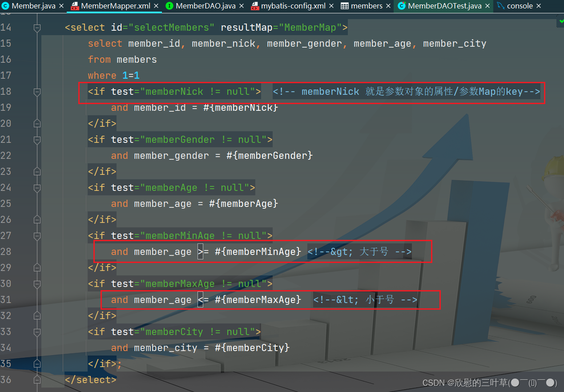
Task: Click fold end marker on line 35
Action: 37,364
